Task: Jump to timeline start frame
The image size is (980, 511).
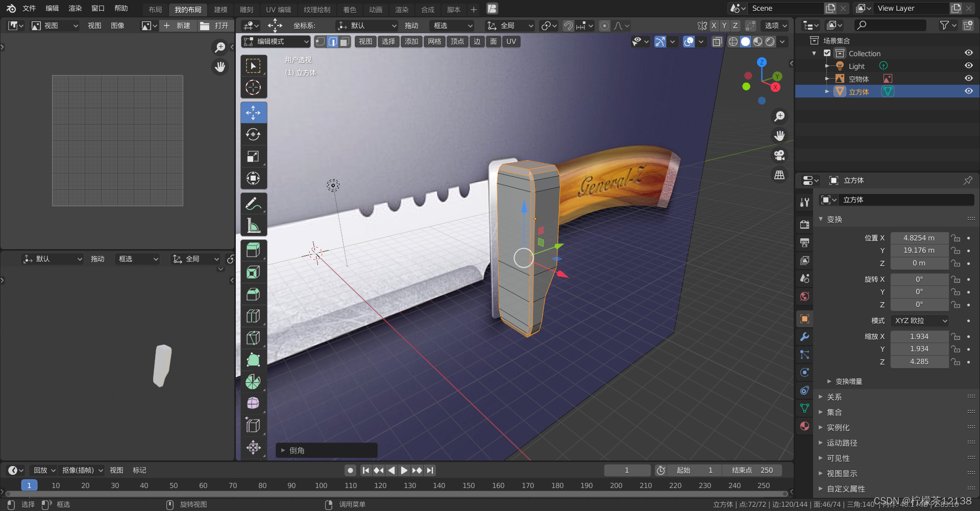Action: (x=365, y=470)
